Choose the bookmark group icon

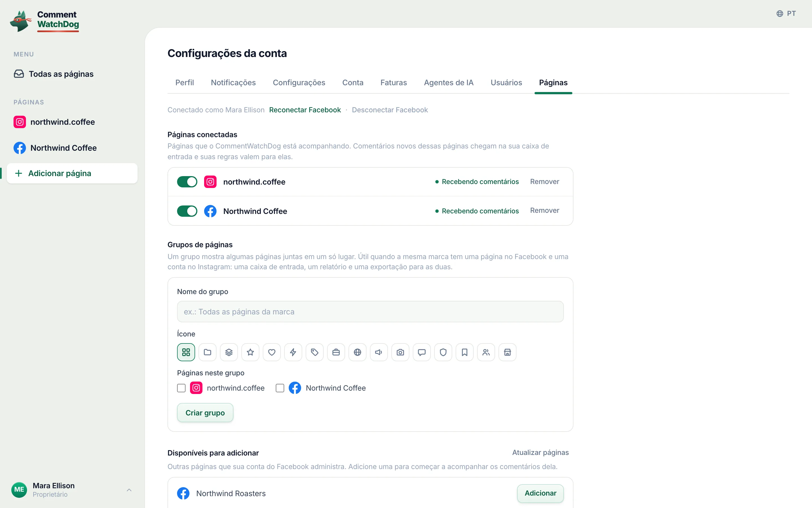[x=465, y=352]
